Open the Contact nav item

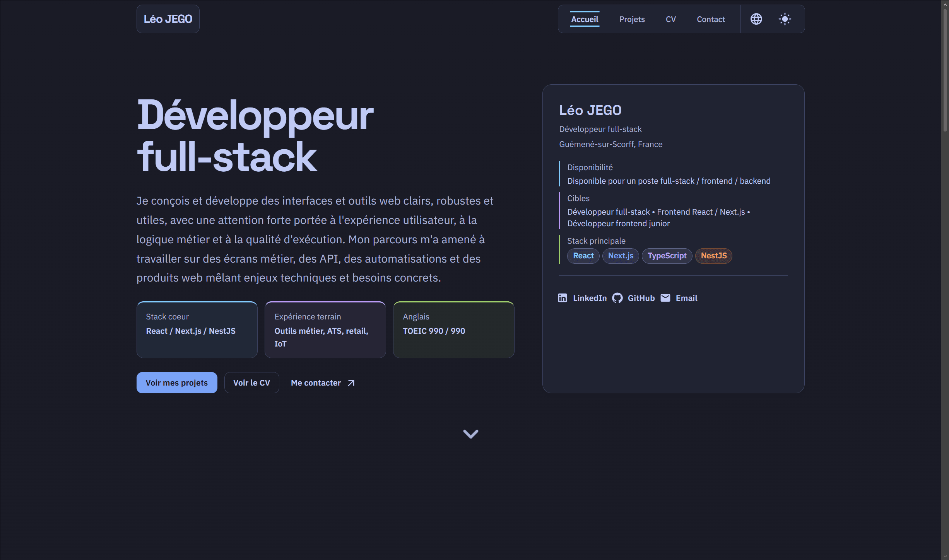pos(711,19)
